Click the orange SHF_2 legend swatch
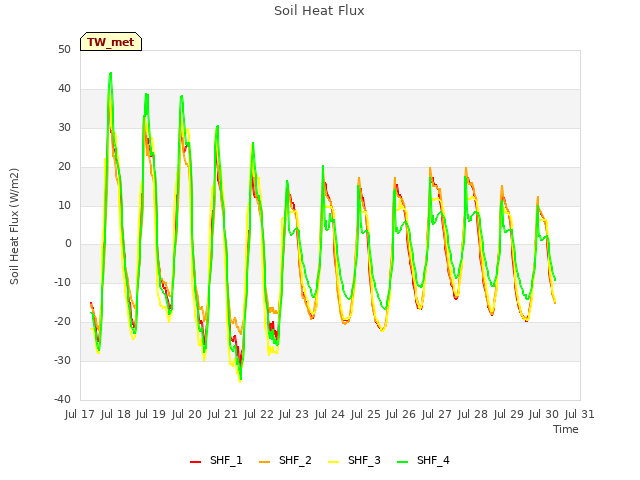The image size is (640, 480). [x=264, y=462]
